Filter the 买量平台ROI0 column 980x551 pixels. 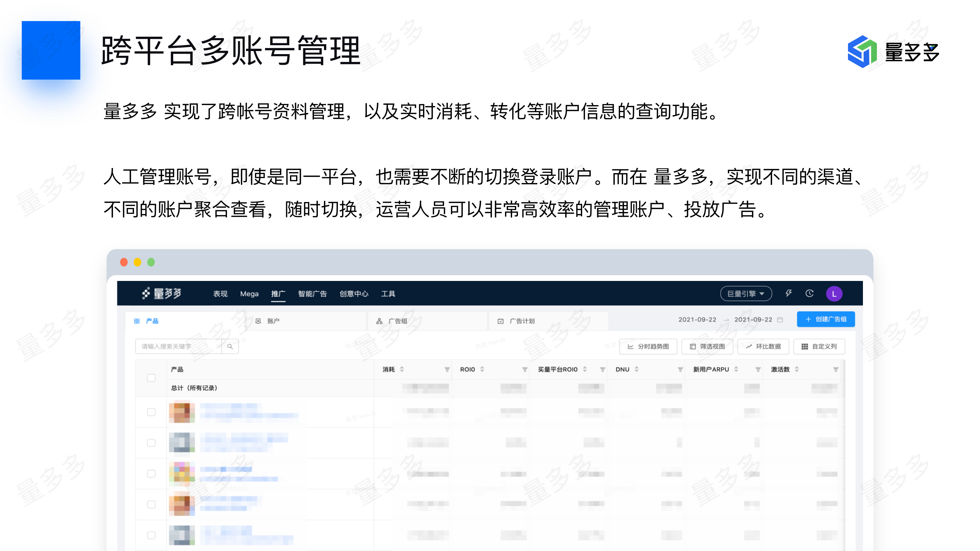pyautogui.click(x=603, y=369)
